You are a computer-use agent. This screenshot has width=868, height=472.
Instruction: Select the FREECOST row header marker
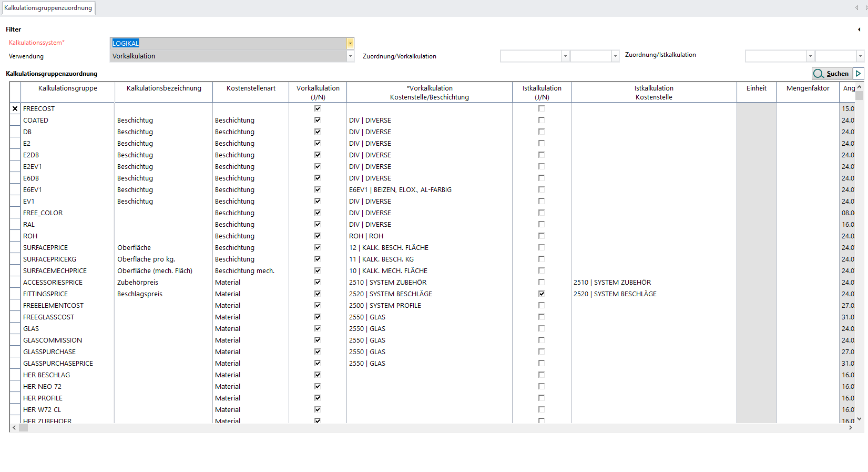pyautogui.click(x=15, y=109)
